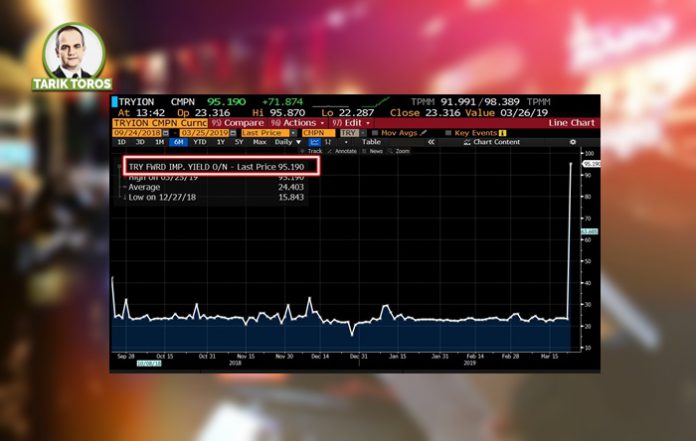Viewport: 696px width, 441px height.
Task: Open the Table view
Action: tap(371, 142)
